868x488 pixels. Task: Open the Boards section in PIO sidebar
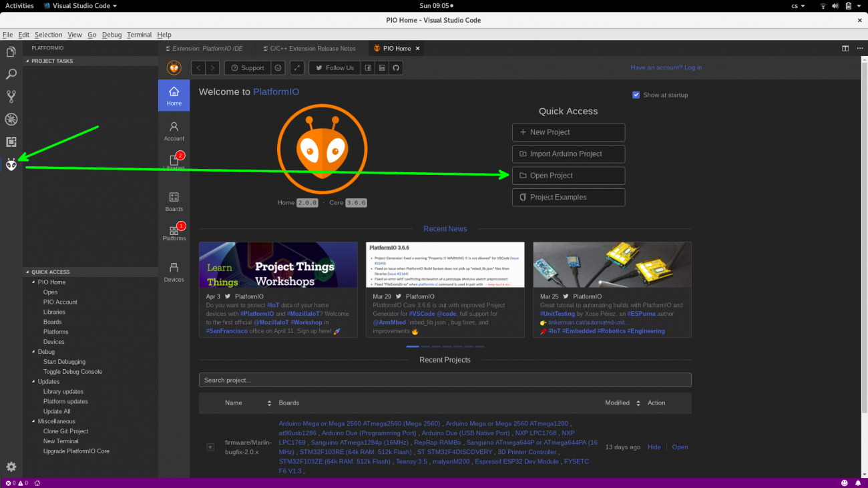[174, 201]
